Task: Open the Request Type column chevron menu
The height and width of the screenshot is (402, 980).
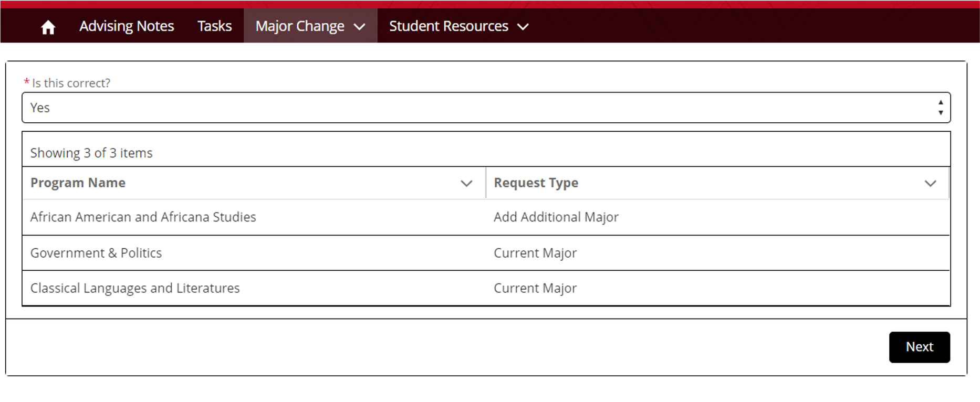Action: [930, 183]
